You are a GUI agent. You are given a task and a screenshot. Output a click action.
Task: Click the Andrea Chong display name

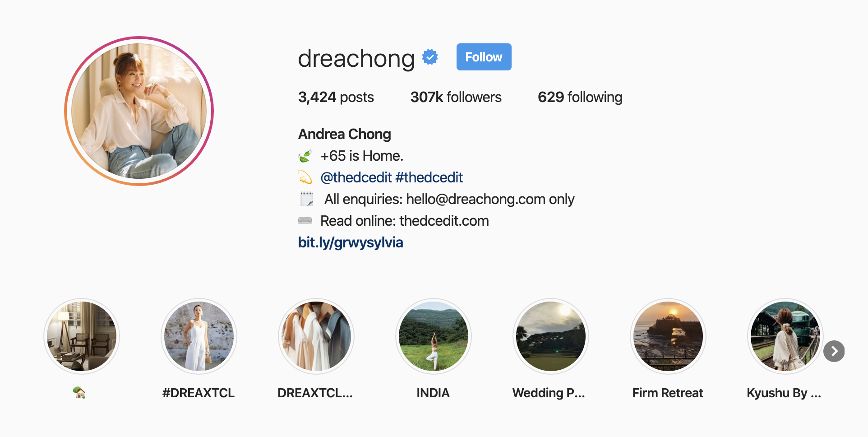pos(344,134)
